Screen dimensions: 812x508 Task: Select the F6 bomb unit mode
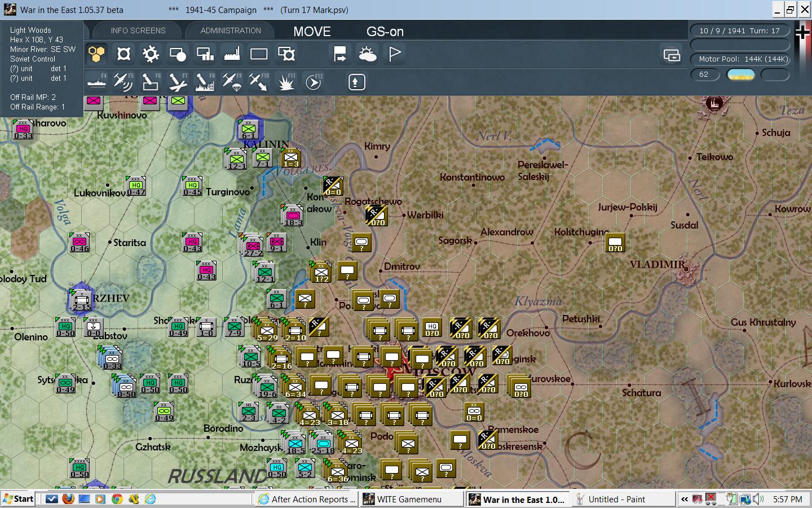pos(150,82)
